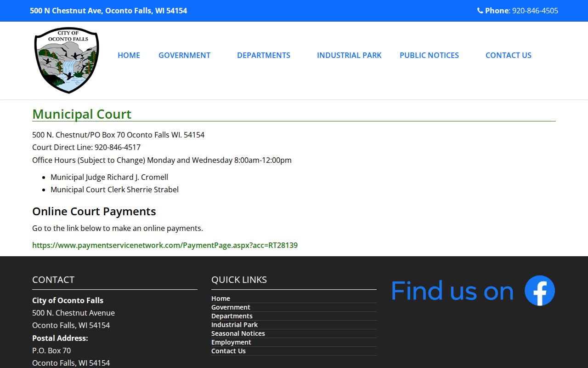The width and height of the screenshot is (588, 368).
Task: Select 'Court Direct Line: 920-846-4517' text
Action: tap(86, 147)
